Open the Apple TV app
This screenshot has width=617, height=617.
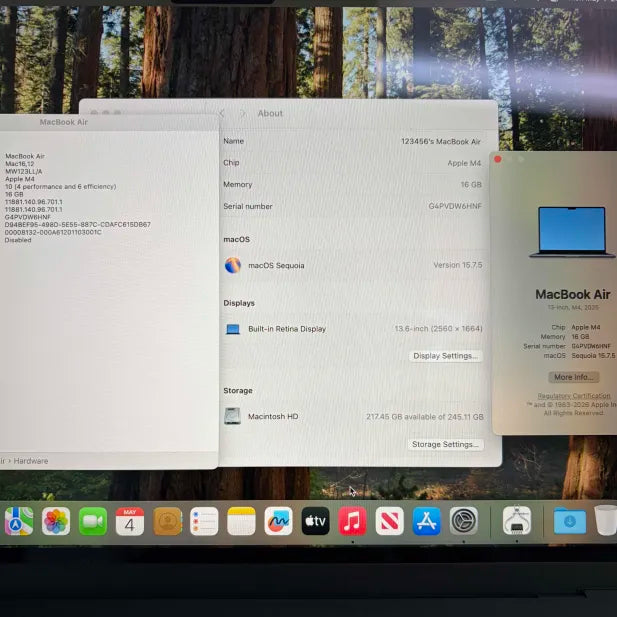pos(316,521)
